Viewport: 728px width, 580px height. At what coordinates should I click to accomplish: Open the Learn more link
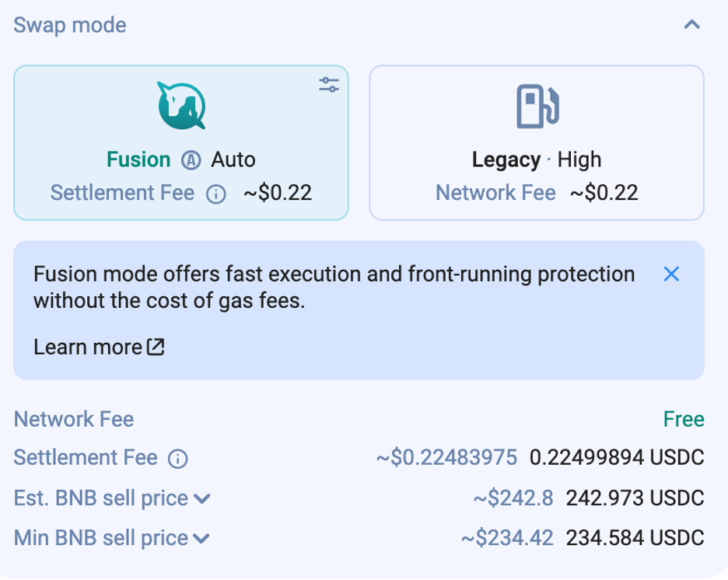(x=88, y=347)
